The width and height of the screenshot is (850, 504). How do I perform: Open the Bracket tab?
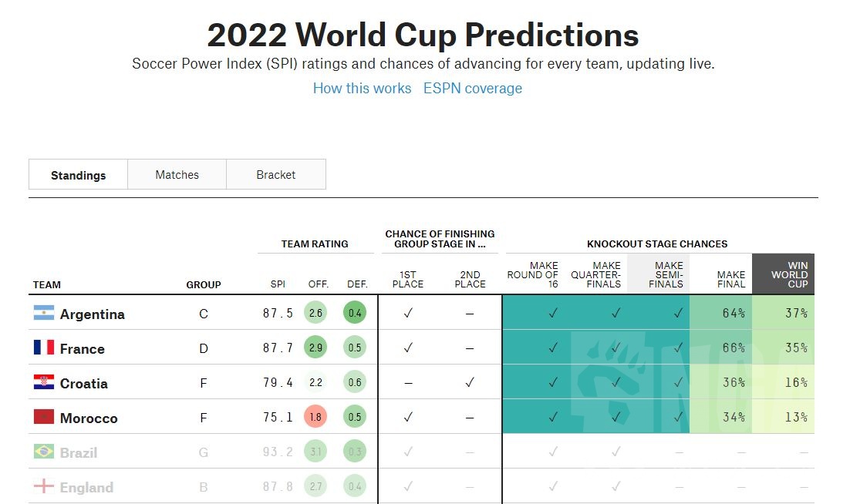pyautogui.click(x=276, y=175)
